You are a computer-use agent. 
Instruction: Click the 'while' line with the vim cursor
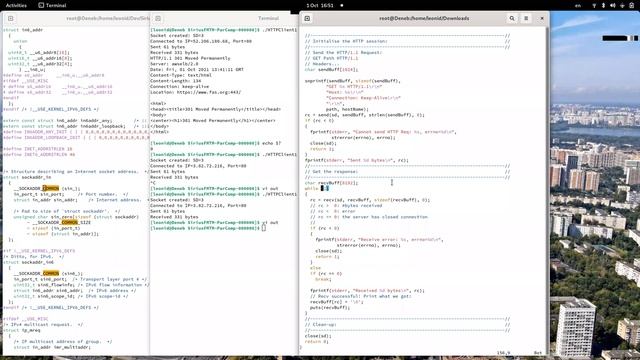(x=316, y=189)
